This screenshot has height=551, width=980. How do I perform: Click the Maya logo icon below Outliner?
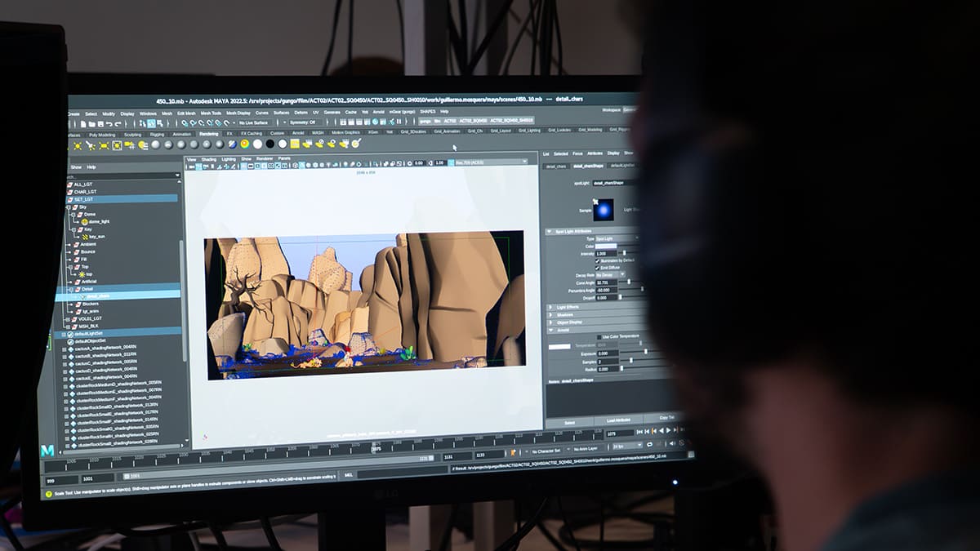(47, 451)
